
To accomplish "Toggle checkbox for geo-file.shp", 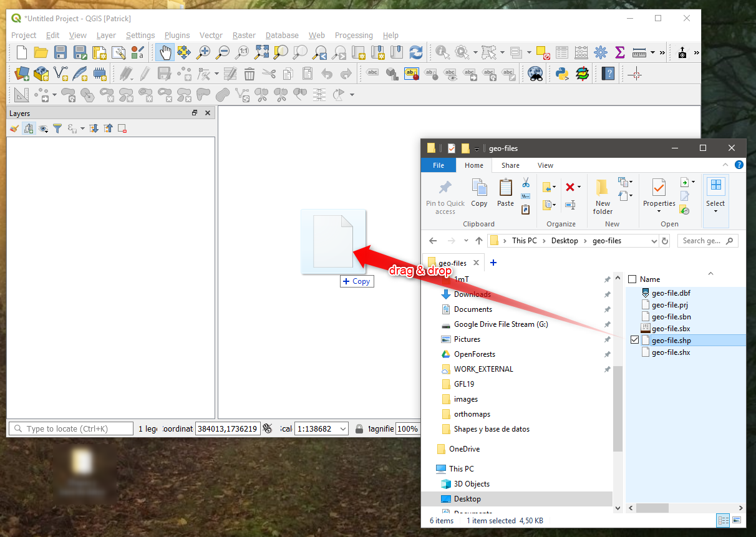I will pos(635,341).
